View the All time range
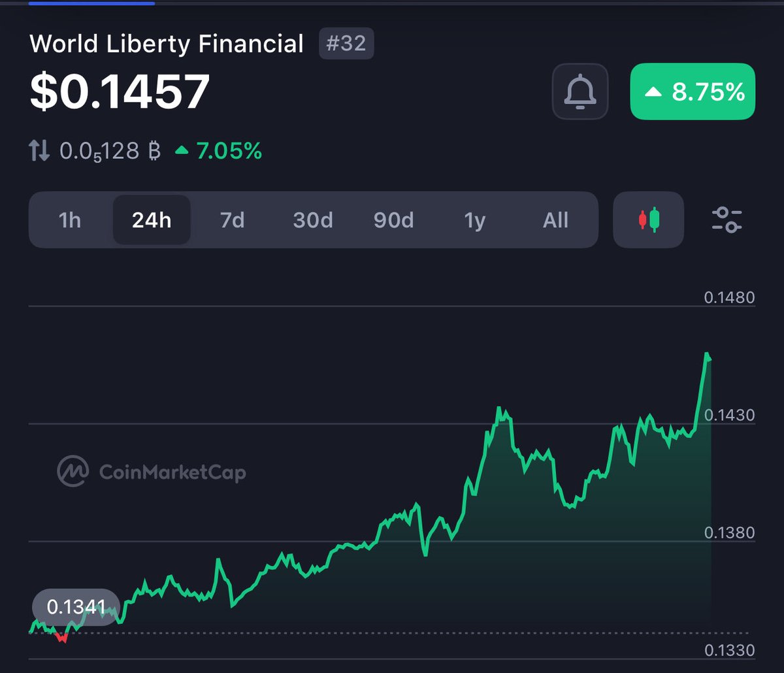This screenshot has height=673, width=784. [x=555, y=220]
